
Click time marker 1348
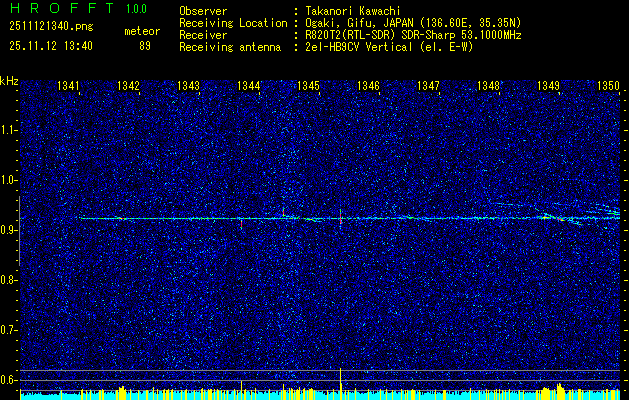(489, 85)
